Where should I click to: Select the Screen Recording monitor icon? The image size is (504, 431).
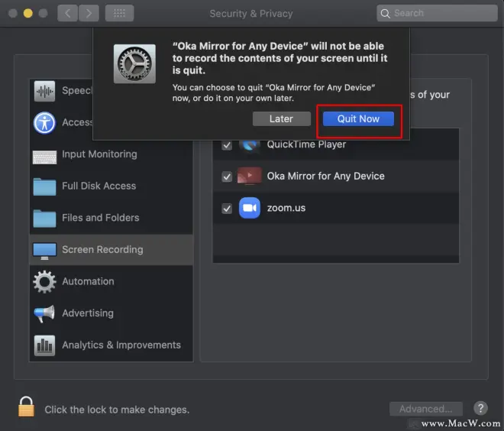pyautogui.click(x=44, y=251)
